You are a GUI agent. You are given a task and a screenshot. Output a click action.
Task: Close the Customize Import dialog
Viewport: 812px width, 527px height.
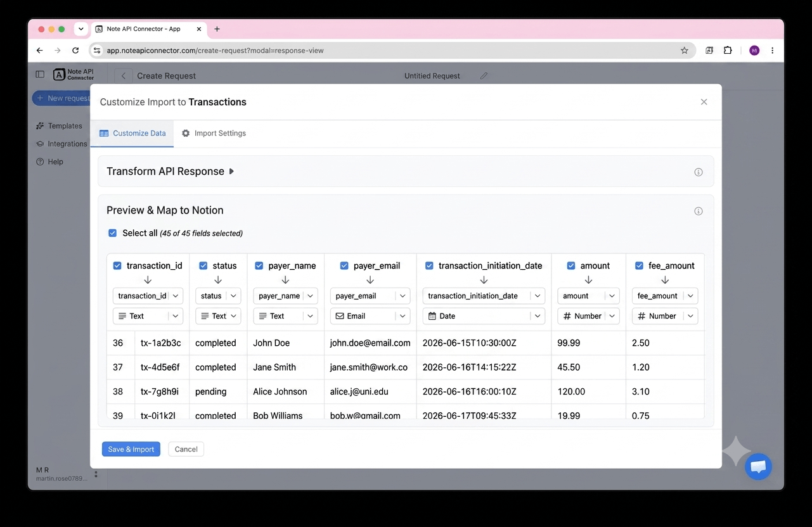pyautogui.click(x=704, y=102)
